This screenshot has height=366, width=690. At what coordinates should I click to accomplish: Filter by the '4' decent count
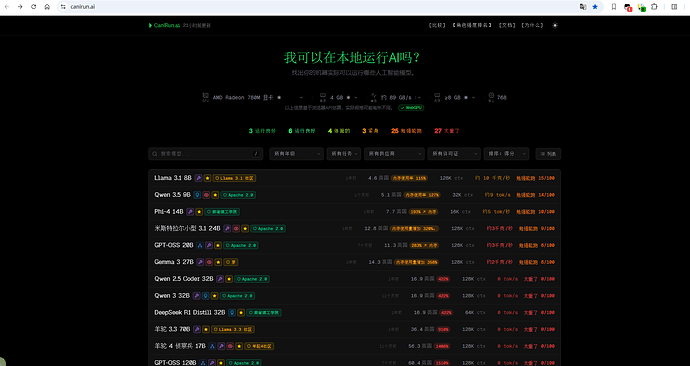(339, 131)
